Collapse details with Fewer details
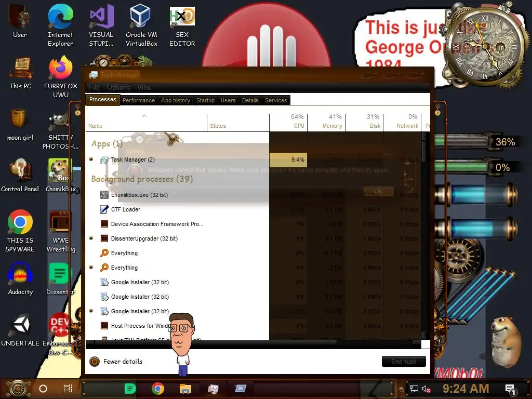 point(116,362)
